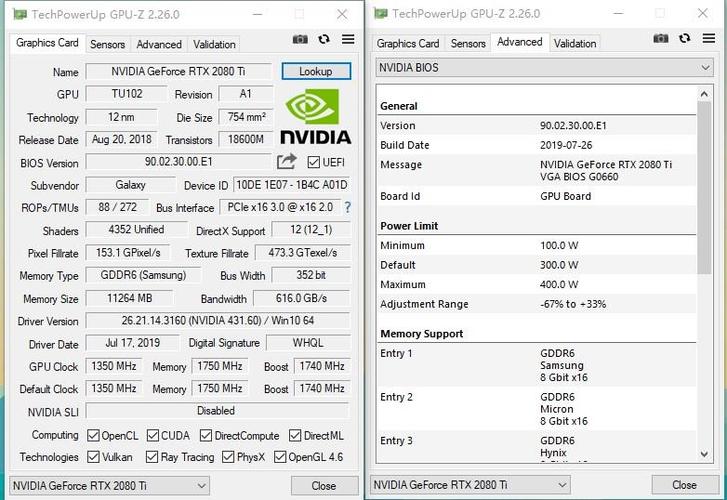This screenshot has height=500, width=727.
Task: Toggle the DirectCompute checkbox
Action: [206, 436]
